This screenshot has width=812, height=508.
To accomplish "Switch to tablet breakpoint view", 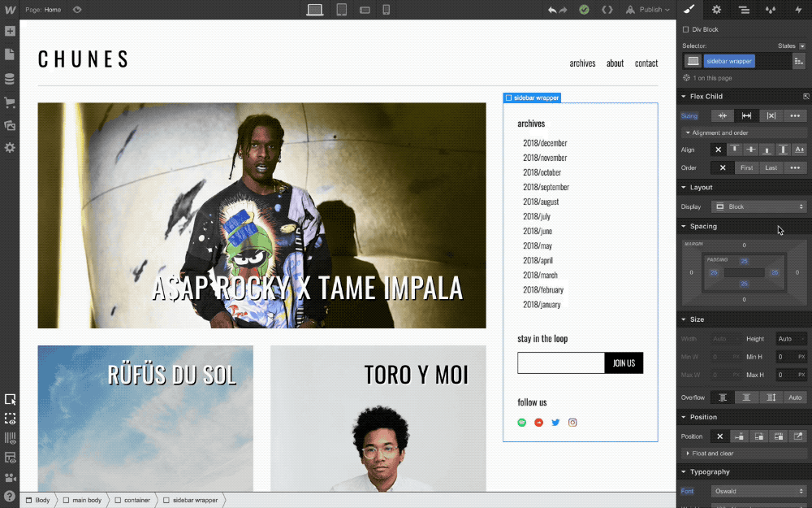I will tap(341, 9).
